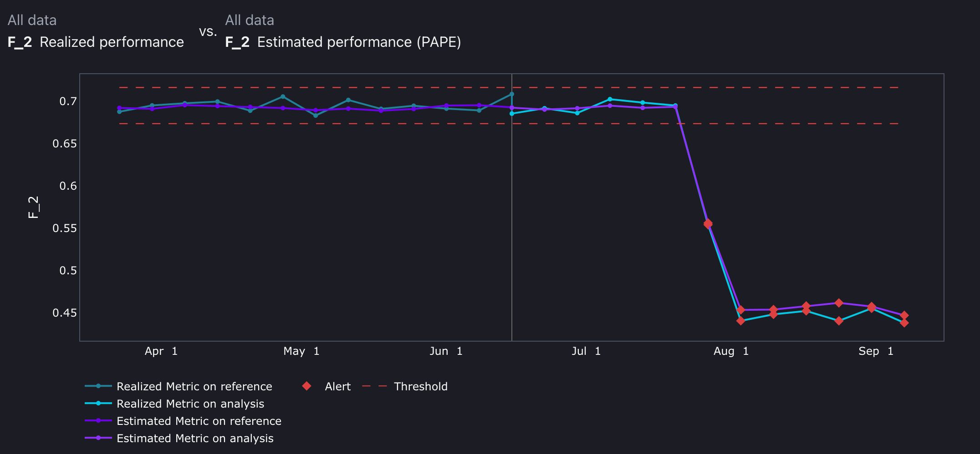The width and height of the screenshot is (980, 454).
Task: Click the red diamond Alert legend icon
Action: 306,386
